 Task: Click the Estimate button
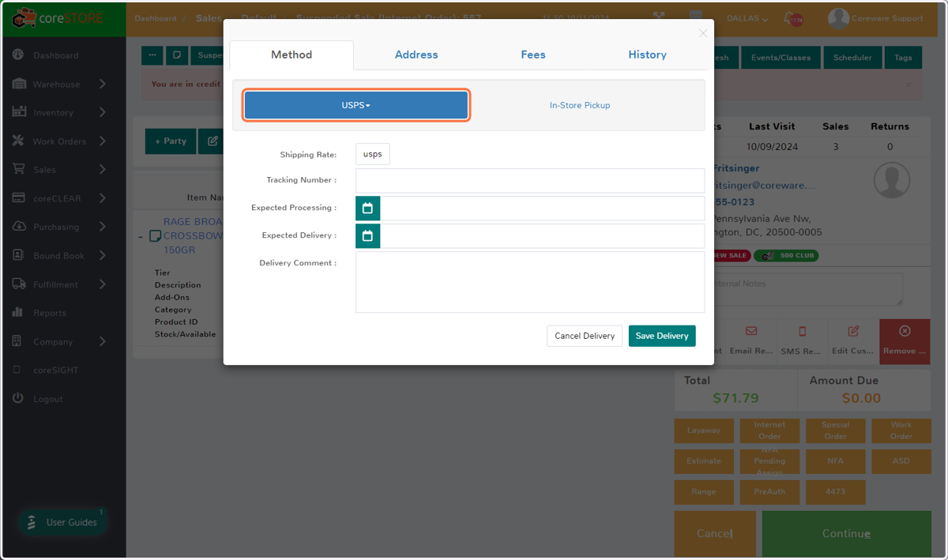point(704,461)
